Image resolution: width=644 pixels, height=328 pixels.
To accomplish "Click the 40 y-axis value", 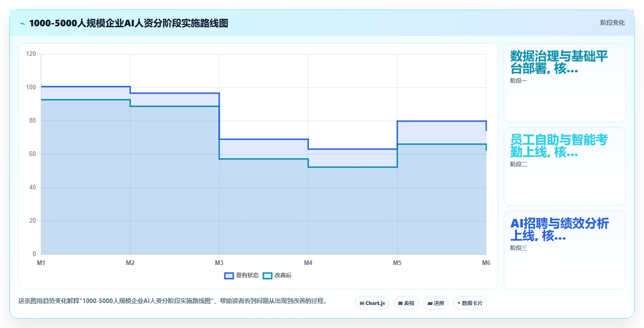I will click(32, 187).
